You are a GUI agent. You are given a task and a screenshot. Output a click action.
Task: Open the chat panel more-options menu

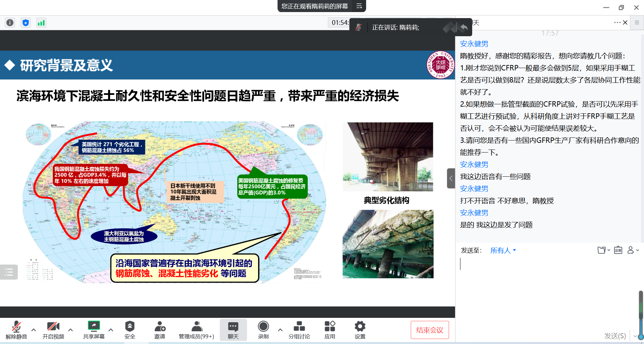pyautogui.click(x=617, y=22)
